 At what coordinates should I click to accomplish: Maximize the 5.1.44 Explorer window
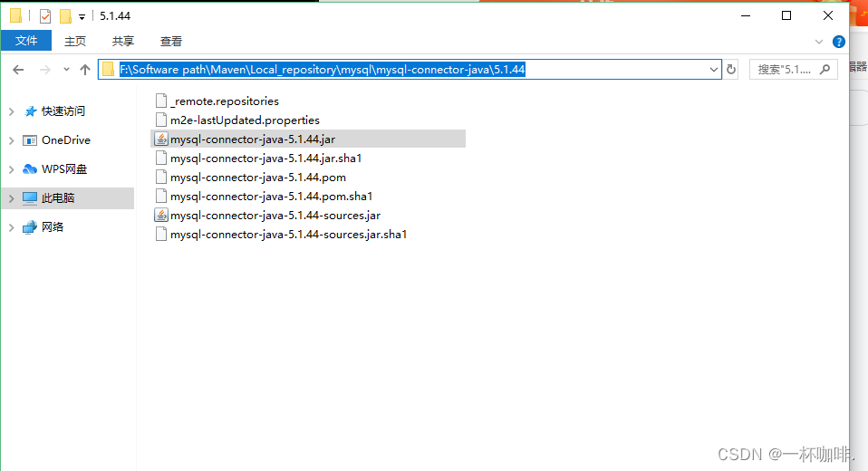click(x=786, y=15)
